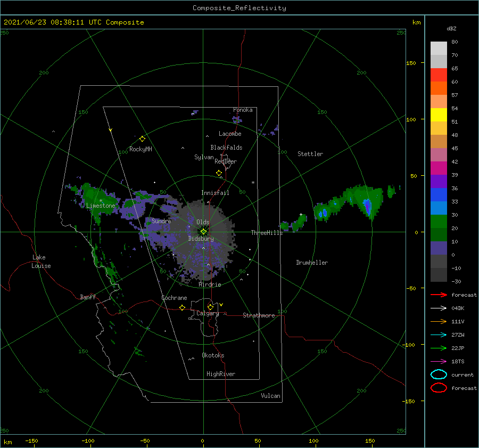Click the Sylvan label
This screenshot has width=479, height=448.
204,157
